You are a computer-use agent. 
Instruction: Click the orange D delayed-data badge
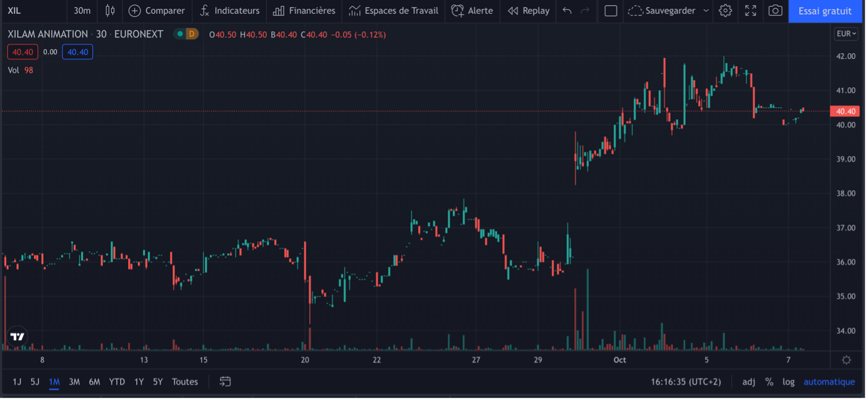[192, 34]
